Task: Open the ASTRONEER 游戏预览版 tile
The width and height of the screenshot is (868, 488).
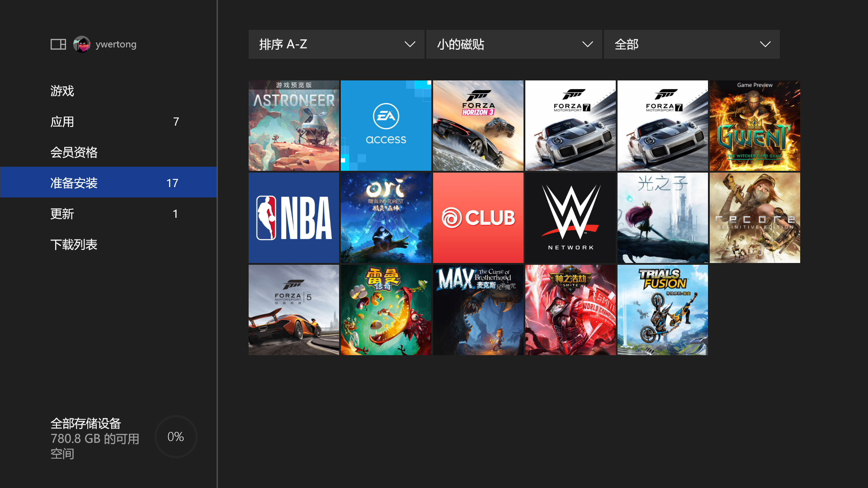Action: (x=293, y=126)
